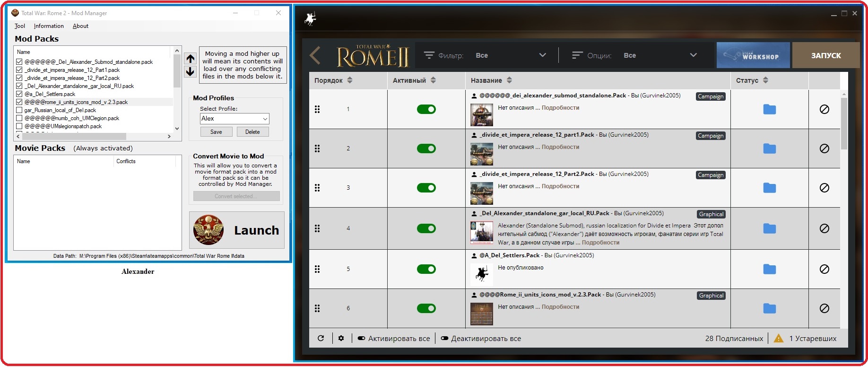
Task: Click the move mod down arrow
Action: 190,71
